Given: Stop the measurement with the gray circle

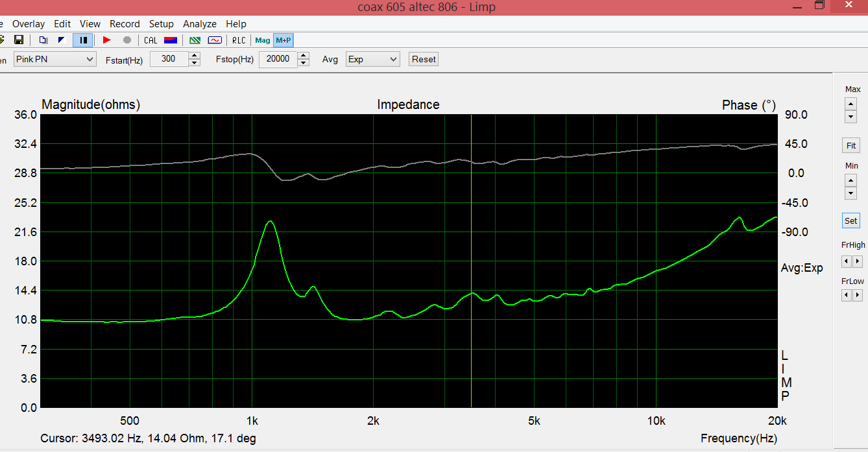Looking at the screenshot, I should tap(127, 40).
